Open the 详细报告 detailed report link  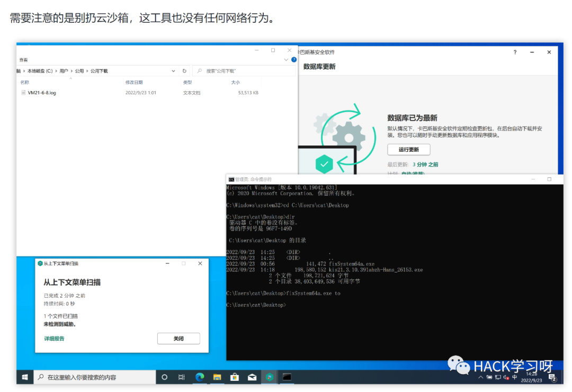(54, 339)
